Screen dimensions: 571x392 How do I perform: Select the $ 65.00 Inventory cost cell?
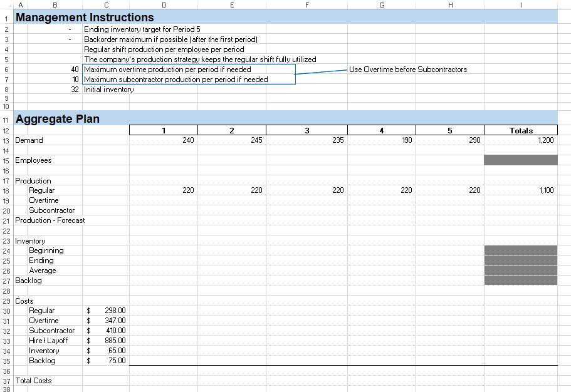tap(107, 351)
